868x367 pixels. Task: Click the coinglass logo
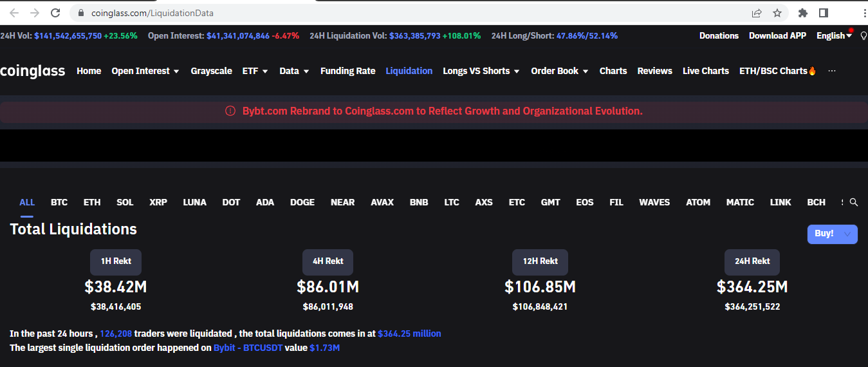(32, 71)
